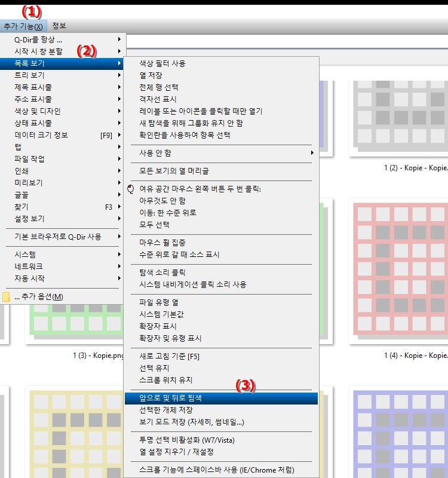Toggle 투명 선택 비활성화 (W7/Vista)
448x478 pixels.
[221, 440]
